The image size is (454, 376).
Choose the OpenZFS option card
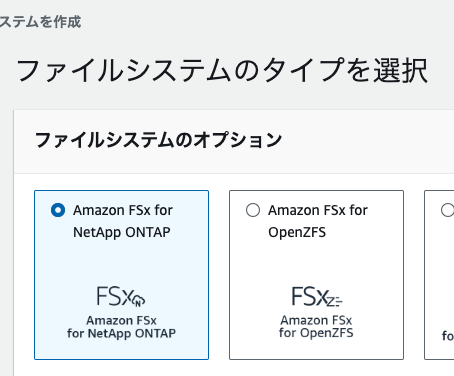[316, 275]
